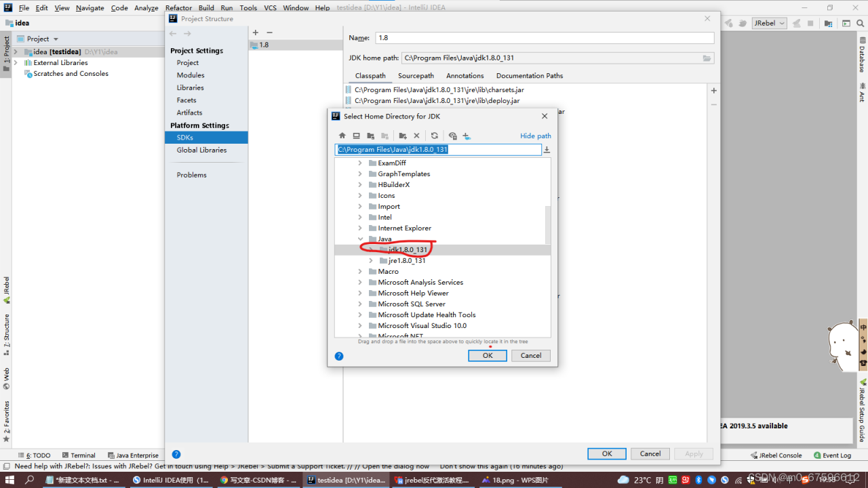The width and height of the screenshot is (868, 488).
Task: Toggle show hidden files and directories
Action: click(x=453, y=136)
